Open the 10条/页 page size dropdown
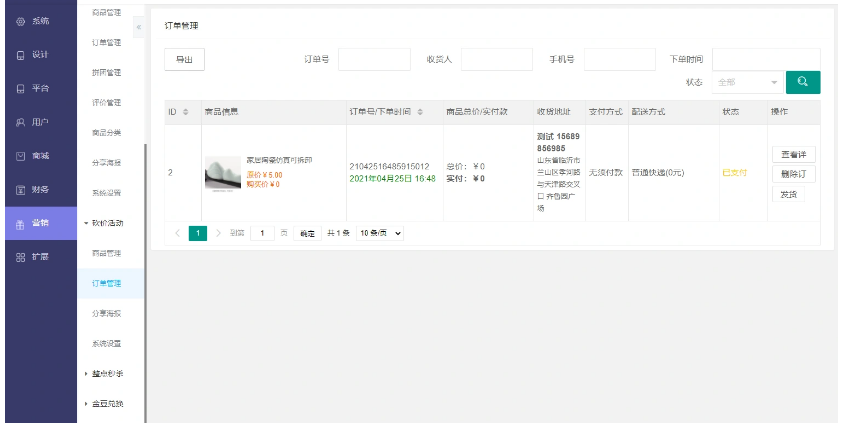The image size is (852, 423). pos(380,233)
